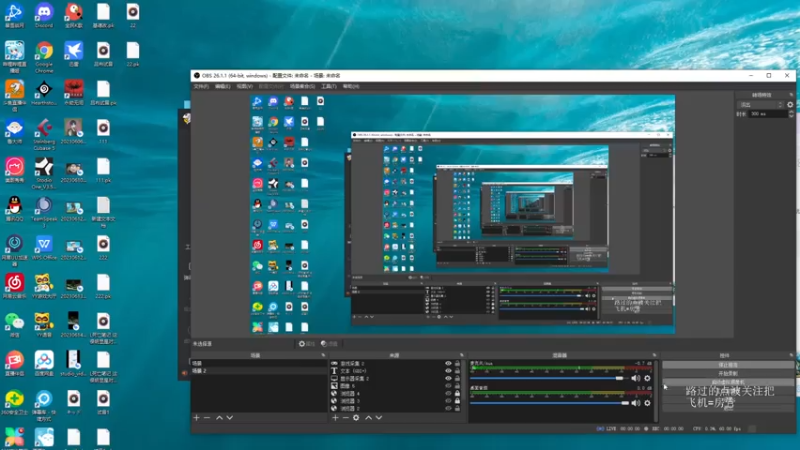
Task: Move the scene down in the Scenes panel
Action: tap(230, 417)
